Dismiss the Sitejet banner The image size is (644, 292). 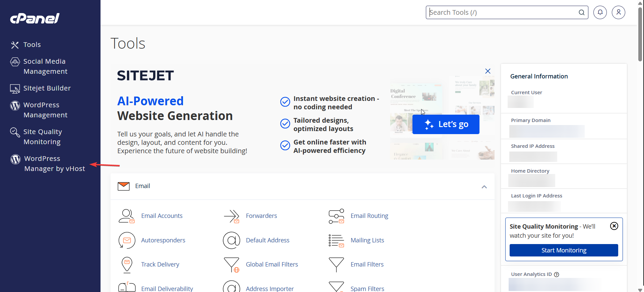[x=488, y=71]
